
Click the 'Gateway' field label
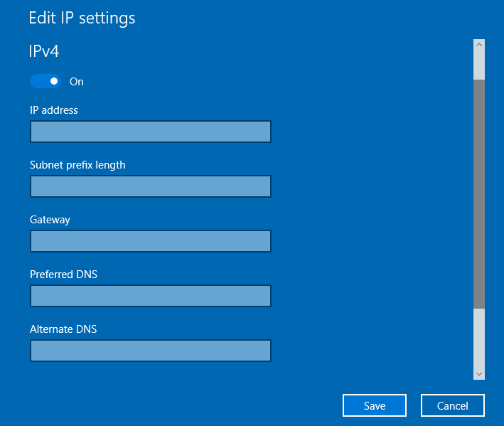pos(50,220)
